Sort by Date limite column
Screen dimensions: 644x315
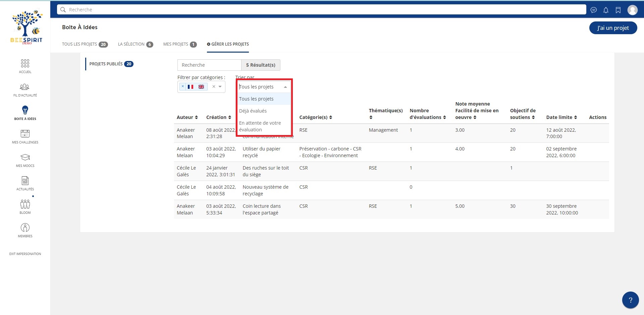[x=561, y=117]
